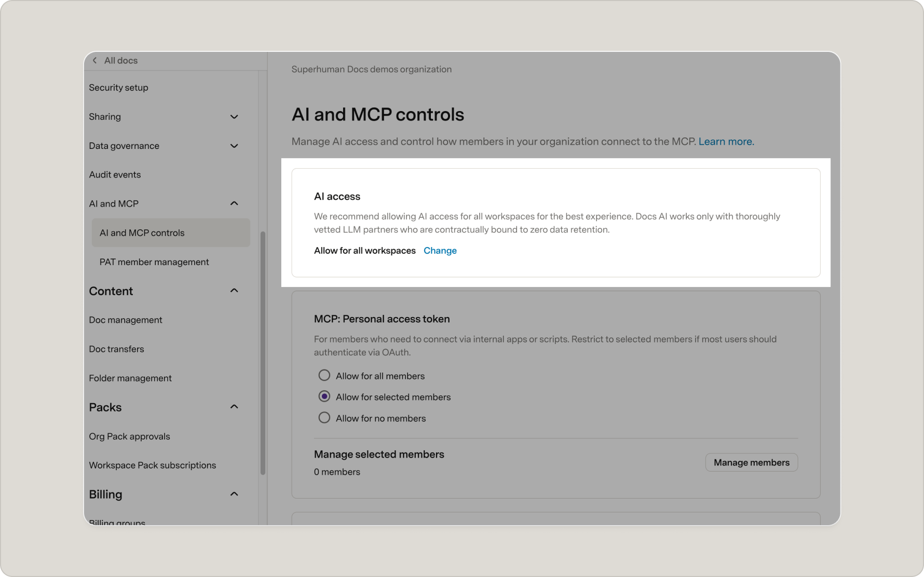Expand the Sharing section chevron

(234, 117)
